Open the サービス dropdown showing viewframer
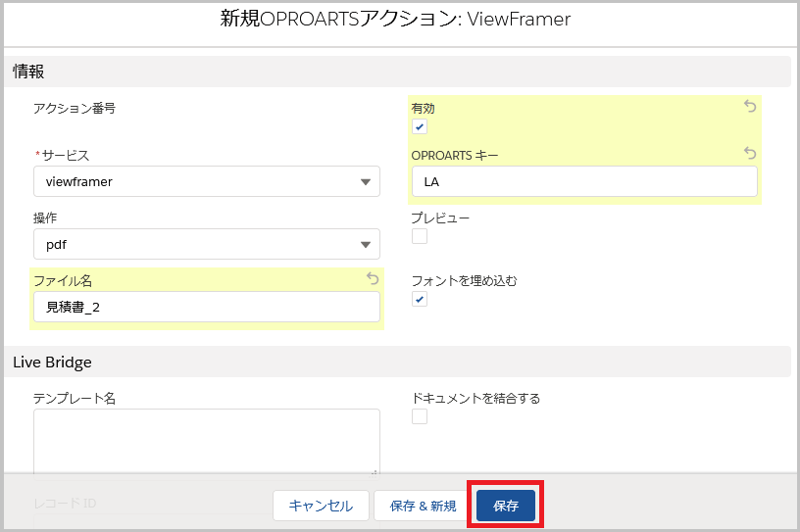Screen dimensions: 800x532 pos(206,181)
